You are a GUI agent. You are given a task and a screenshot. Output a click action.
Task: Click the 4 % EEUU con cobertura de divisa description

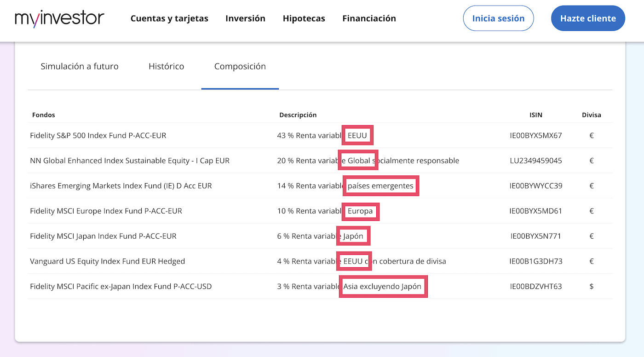pyautogui.click(x=362, y=261)
